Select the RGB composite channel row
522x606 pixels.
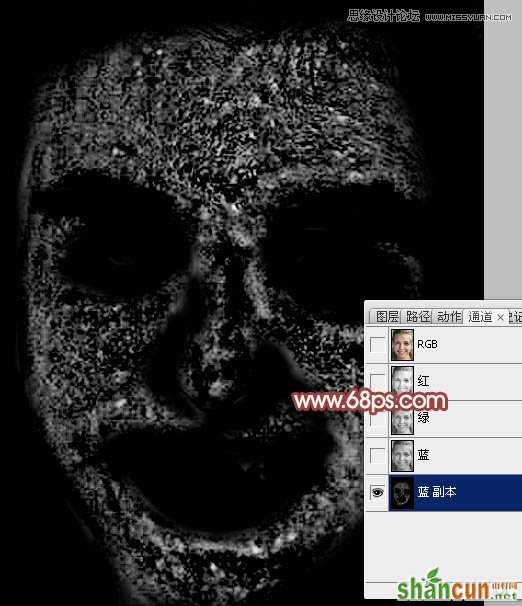click(444, 344)
